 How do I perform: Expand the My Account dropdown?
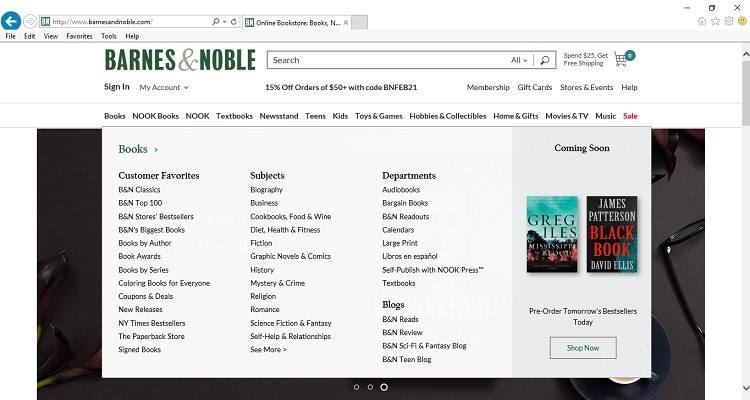[164, 88]
